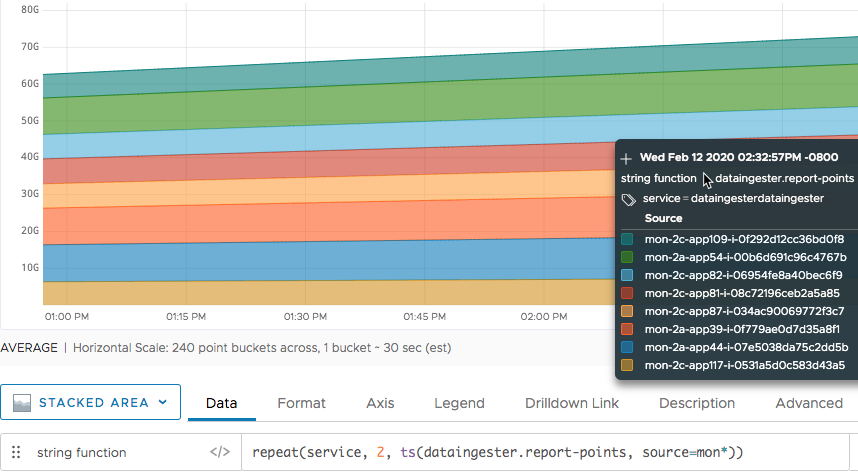The width and height of the screenshot is (858, 474).
Task: Click the drag handle on the query row
Action: click(x=16, y=452)
